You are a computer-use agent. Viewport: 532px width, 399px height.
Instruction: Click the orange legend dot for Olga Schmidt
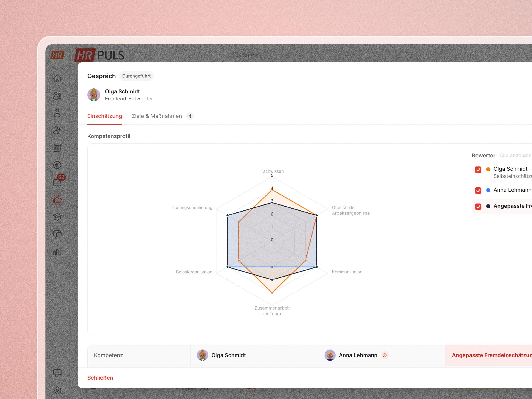(488, 169)
